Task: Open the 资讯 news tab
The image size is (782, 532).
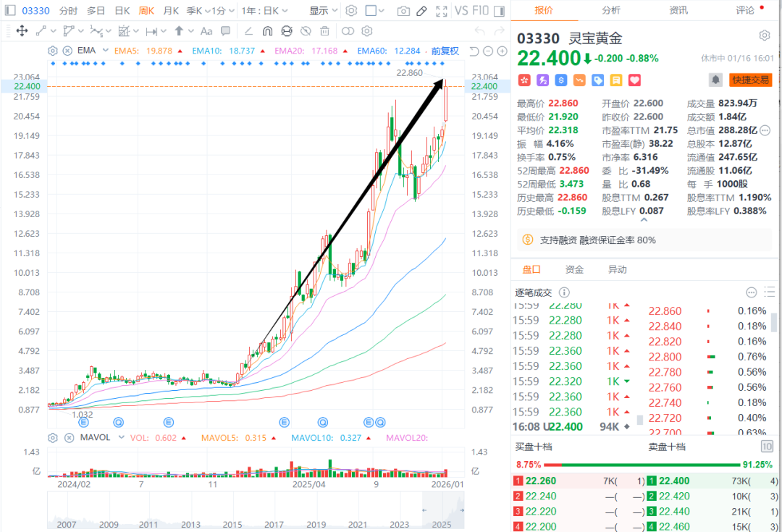Action: click(678, 10)
